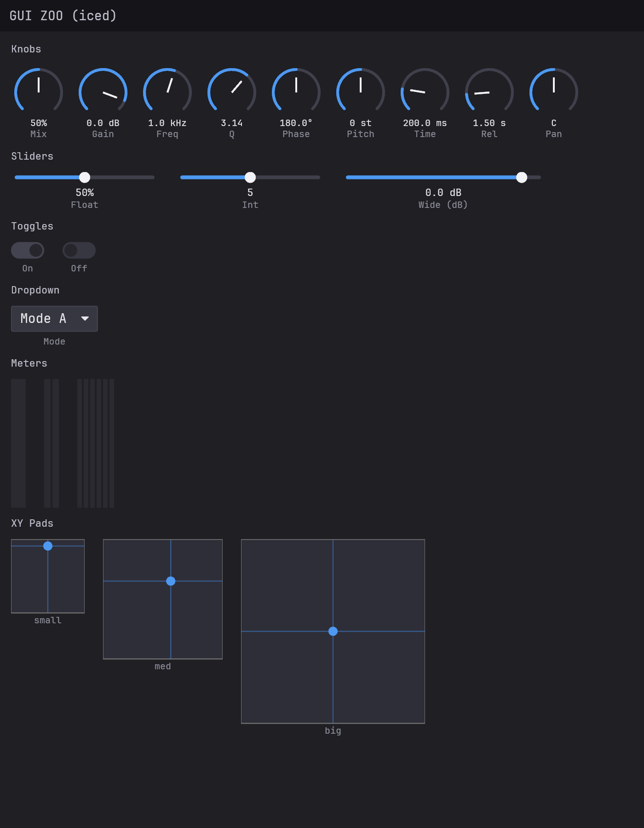Enable the Off toggle switch

point(79,250)
